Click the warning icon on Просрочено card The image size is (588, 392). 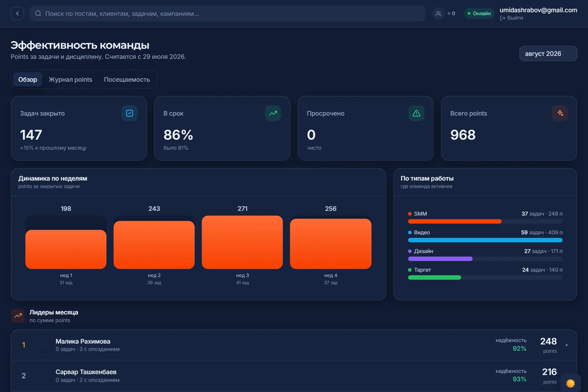pyautogui.click(x=416, y=113)
